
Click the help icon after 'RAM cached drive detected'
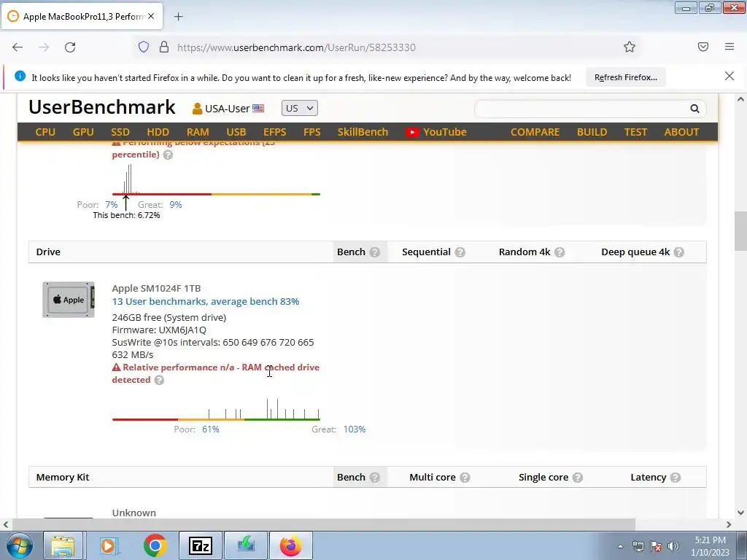(x=159, y=380)
